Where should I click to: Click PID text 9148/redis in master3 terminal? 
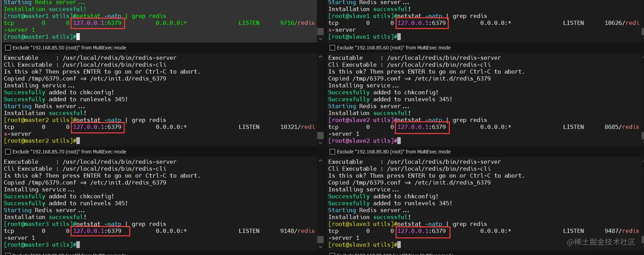(297, 231)
